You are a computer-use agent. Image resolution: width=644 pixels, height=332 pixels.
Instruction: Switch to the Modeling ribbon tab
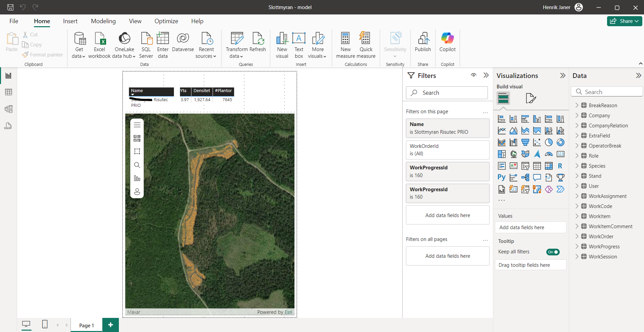[103, 21]
